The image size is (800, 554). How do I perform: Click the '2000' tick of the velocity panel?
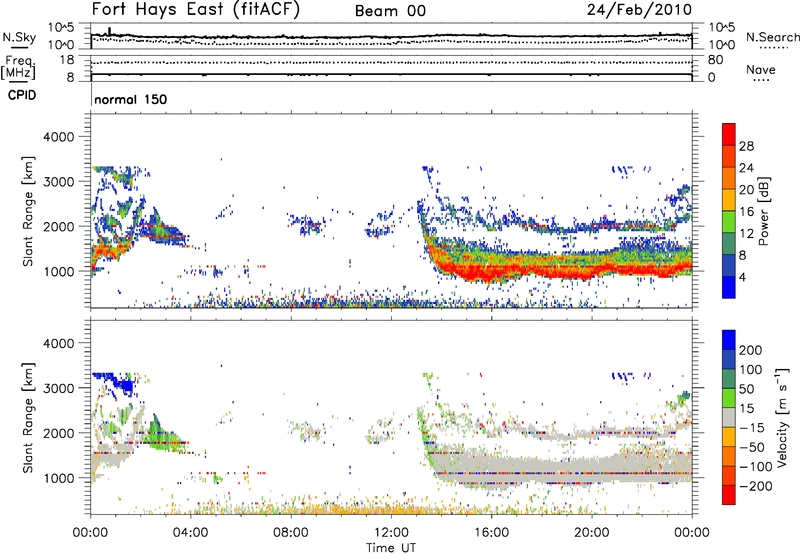58,433
